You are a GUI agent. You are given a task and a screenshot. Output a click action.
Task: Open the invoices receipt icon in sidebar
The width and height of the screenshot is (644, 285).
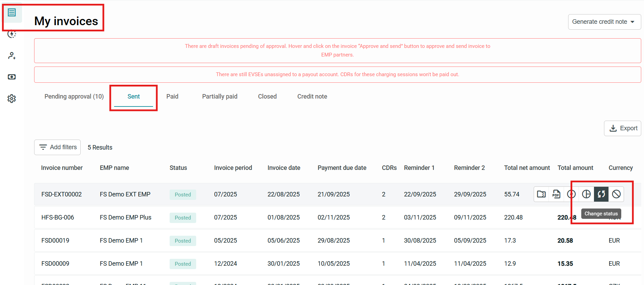coord(12,13)
